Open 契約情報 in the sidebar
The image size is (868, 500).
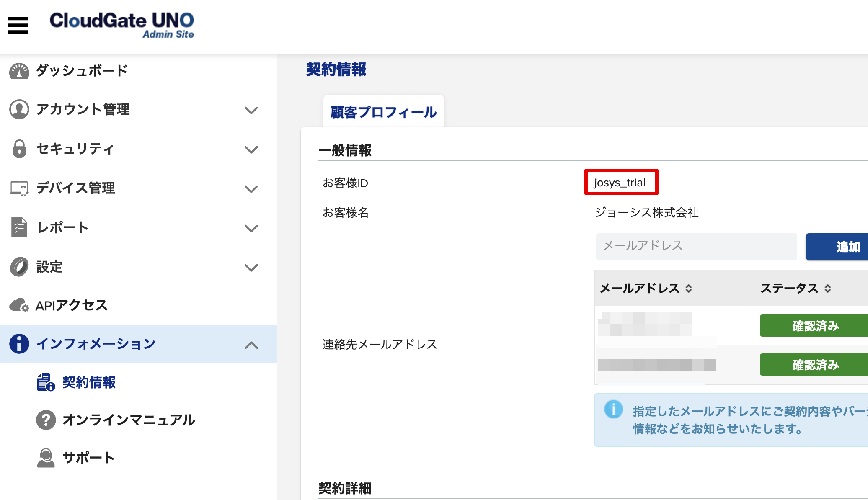89,382
